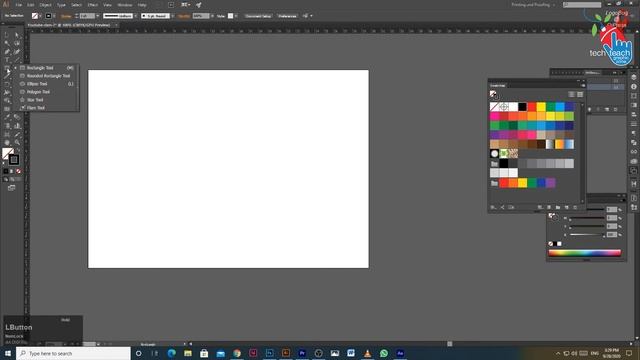Open the brush definition dropdown
The width and height of the screenshot is (640, 360).
173,16
